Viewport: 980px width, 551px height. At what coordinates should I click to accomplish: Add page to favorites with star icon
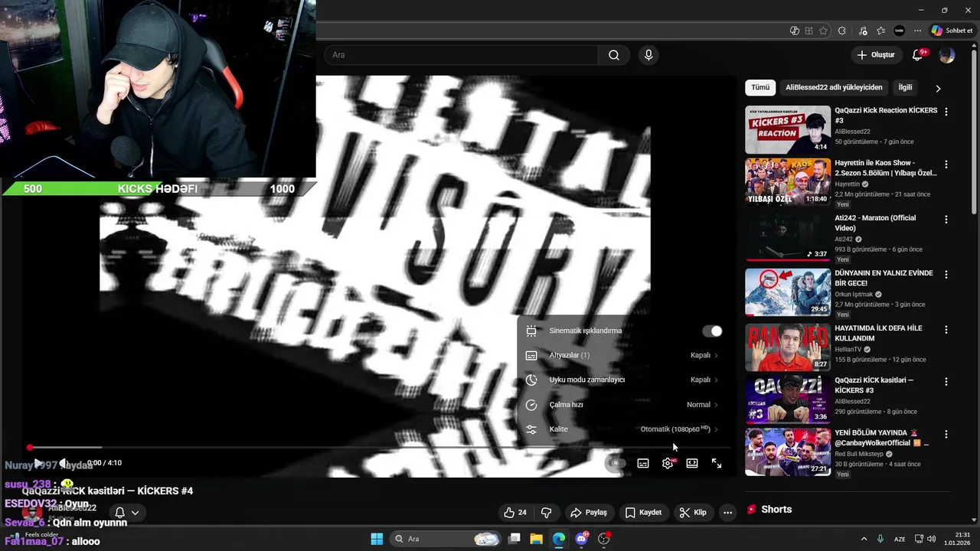click(x=823, y=31)
